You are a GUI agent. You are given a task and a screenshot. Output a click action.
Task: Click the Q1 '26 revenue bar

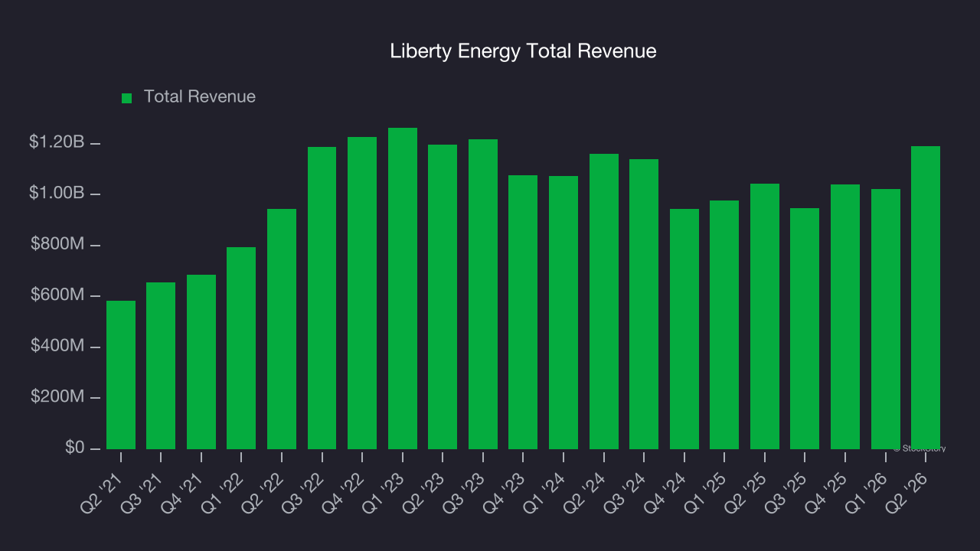pos(886,319)
